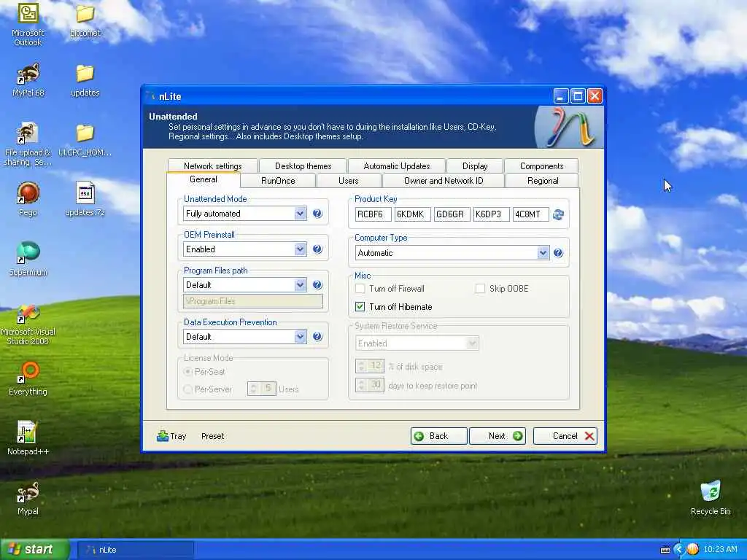747x560 pixels.
Task: Click the first product key field RCBF6
Action: tap(373, 214)
